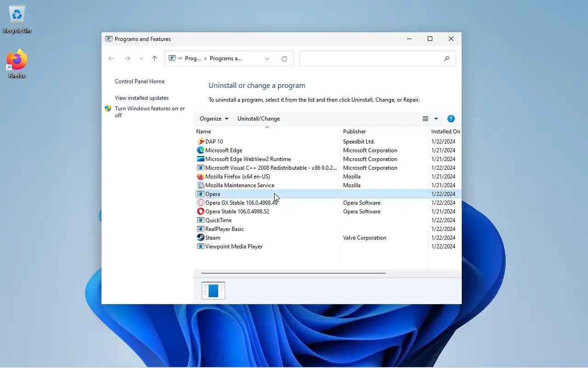Click the shield icon beside Windows features
Image resolution: width=588 pixels, height=368 pixels.
click(108, 109)
